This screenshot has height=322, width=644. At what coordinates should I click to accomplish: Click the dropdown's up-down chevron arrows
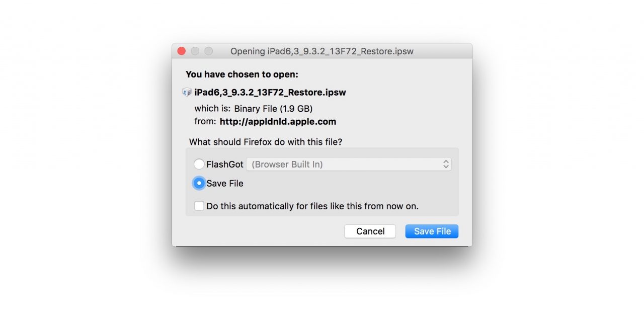[x=446, y=164]
